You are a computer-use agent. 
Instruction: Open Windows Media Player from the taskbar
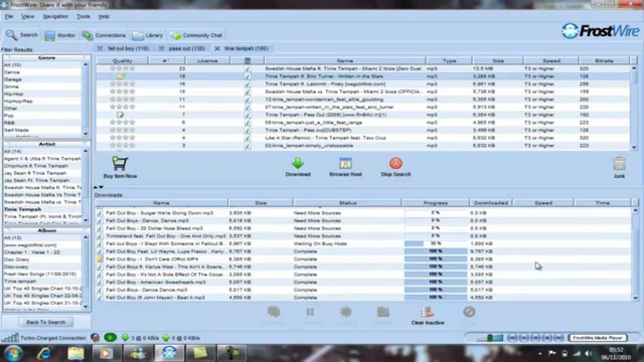pos(106,353)
